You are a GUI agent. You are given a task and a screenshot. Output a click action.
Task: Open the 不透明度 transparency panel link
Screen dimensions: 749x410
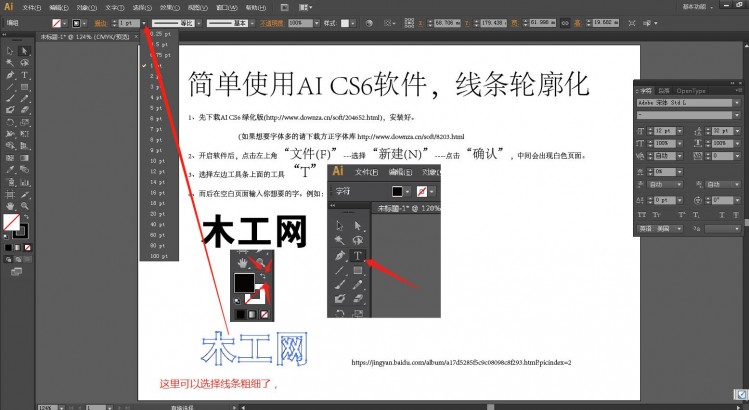click(271, 23)
